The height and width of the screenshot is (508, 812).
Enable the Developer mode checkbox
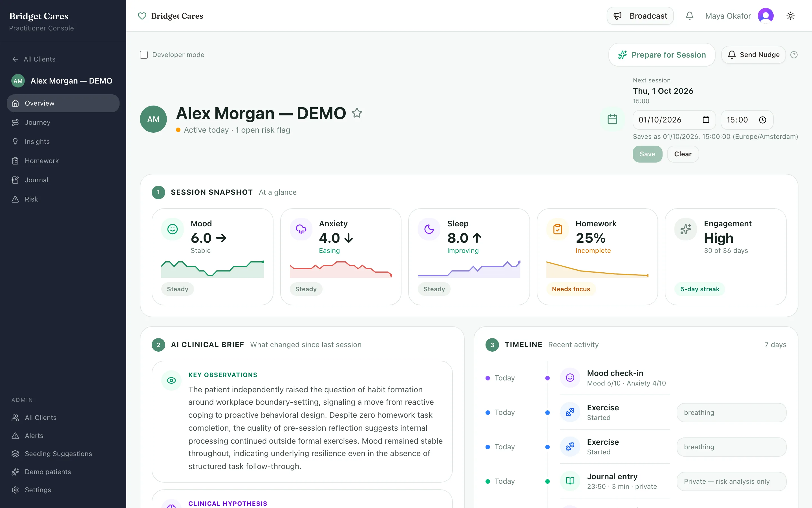(144, 55)
